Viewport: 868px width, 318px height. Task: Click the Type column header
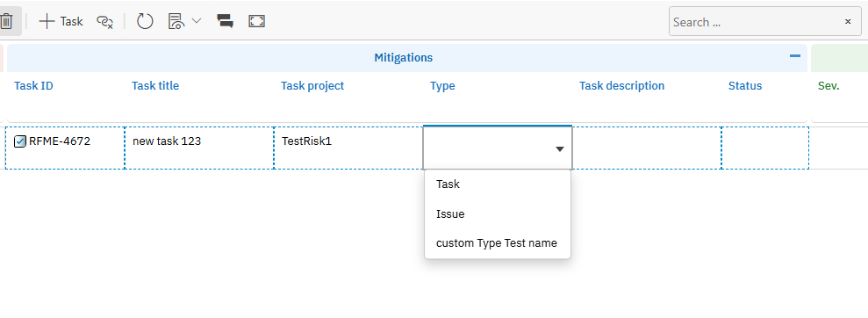442,86
